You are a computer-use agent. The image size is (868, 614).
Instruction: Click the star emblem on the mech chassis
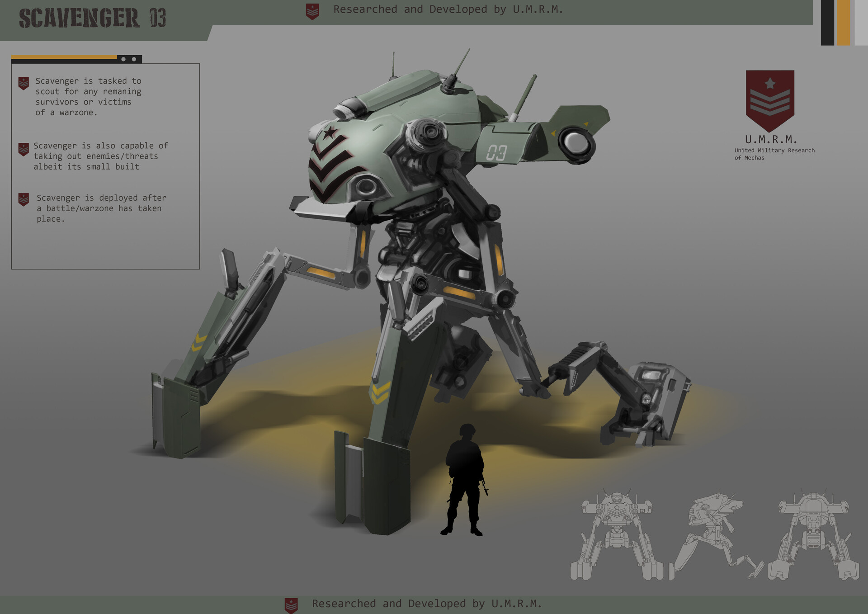tap(331, 132)
